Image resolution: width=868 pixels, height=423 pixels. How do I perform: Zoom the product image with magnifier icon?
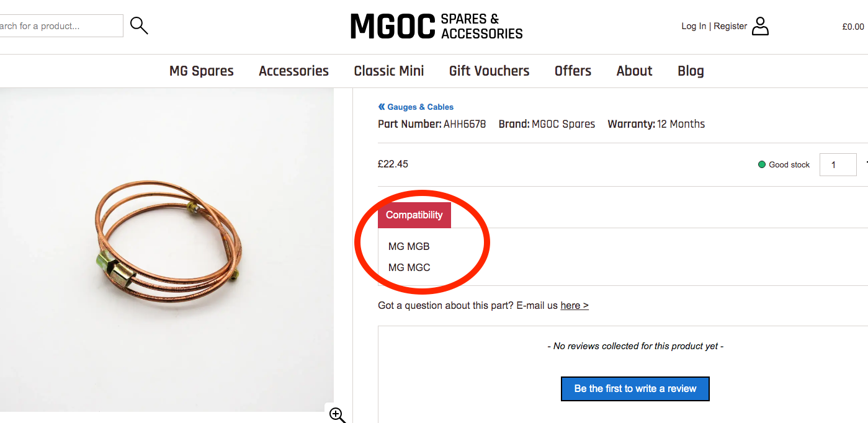pos(337,415)
